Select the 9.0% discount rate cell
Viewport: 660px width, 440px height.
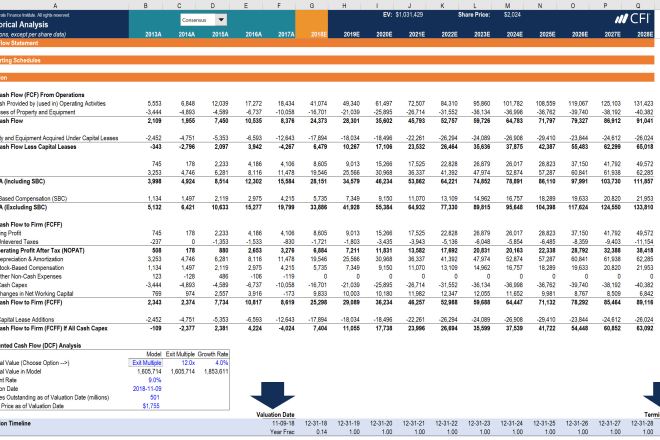coord(153,379)
